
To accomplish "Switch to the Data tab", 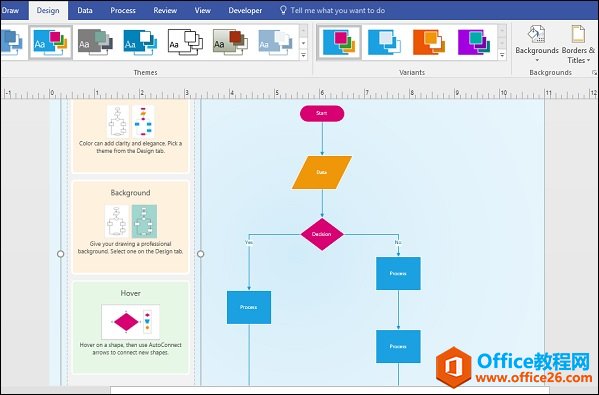I will coord(85,10).
